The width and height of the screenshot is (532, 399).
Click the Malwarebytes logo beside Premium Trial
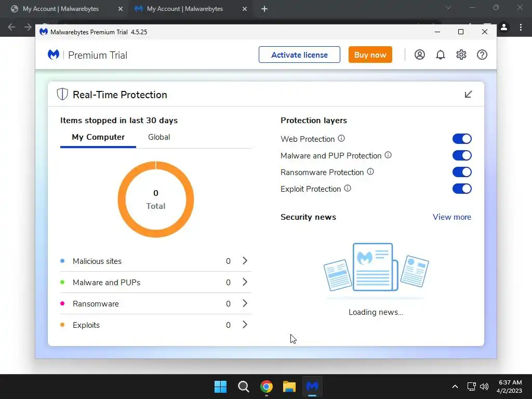pyautogui.click(x=54, y=55)
